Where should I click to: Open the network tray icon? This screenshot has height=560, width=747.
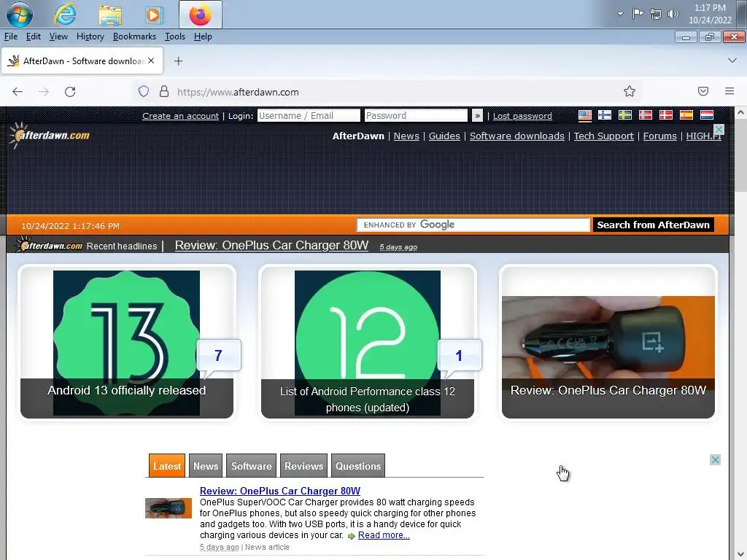[656, 14]
